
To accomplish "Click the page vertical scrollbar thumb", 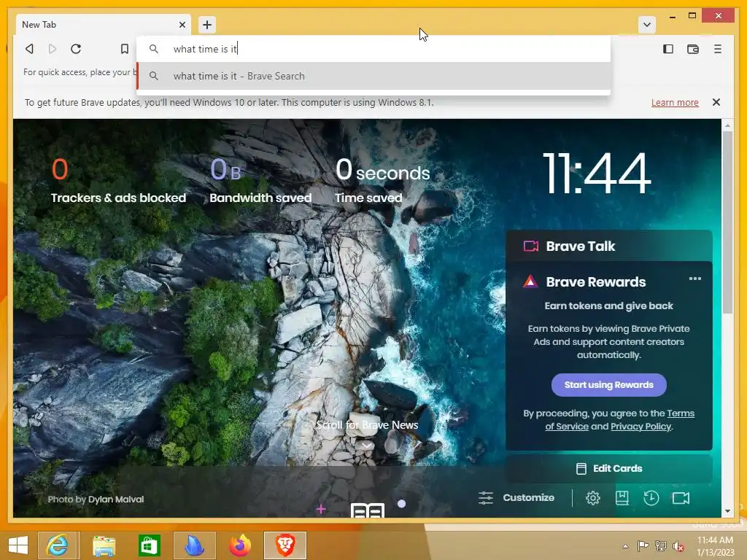I will point(727,222).
